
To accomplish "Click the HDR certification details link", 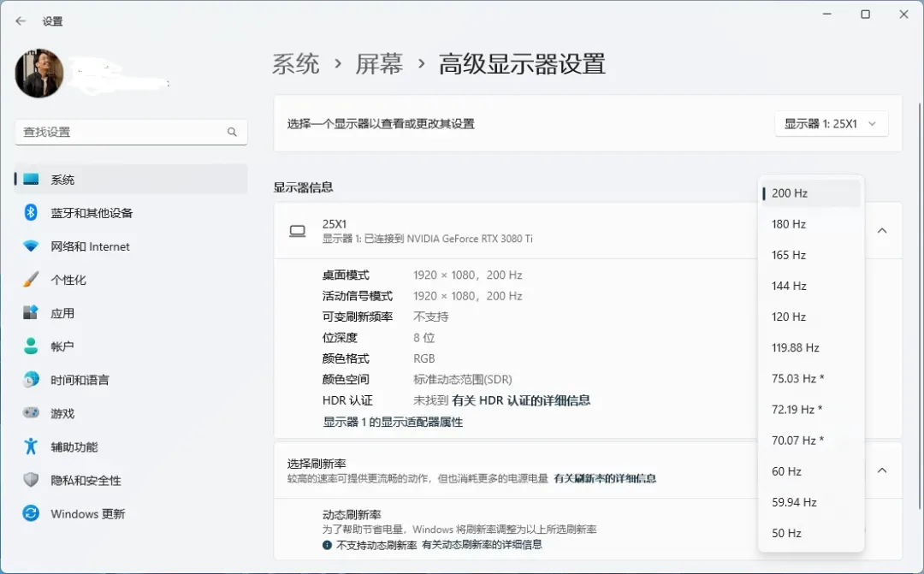I will click(x=521, y=400).
